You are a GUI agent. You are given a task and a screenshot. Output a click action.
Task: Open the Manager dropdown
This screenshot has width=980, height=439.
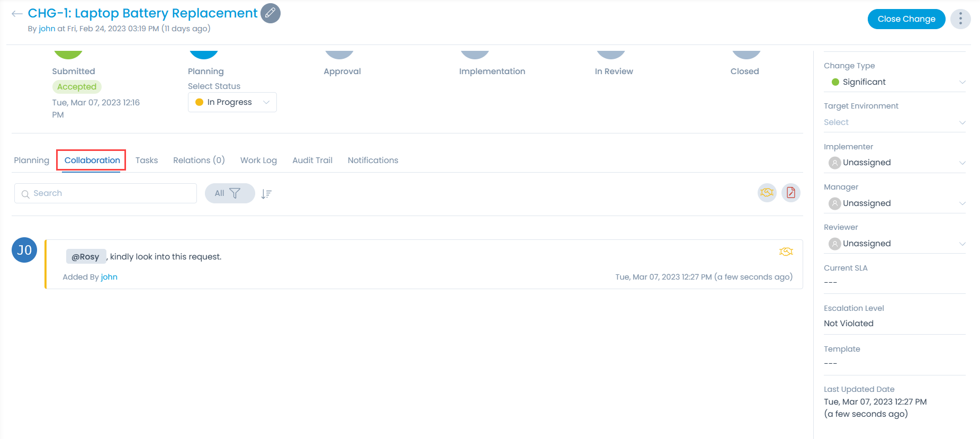[x=895, y=203]
